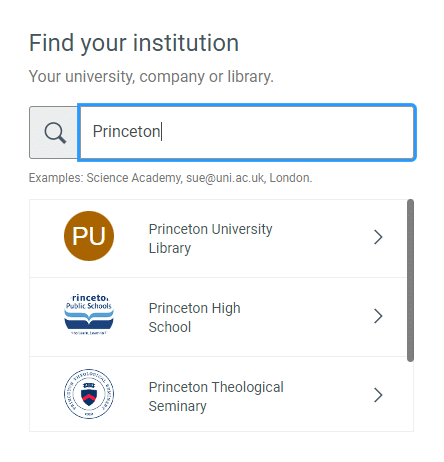444x462 pixels.
Task: Select the word Library in the first result
Action: click(170, 248)
